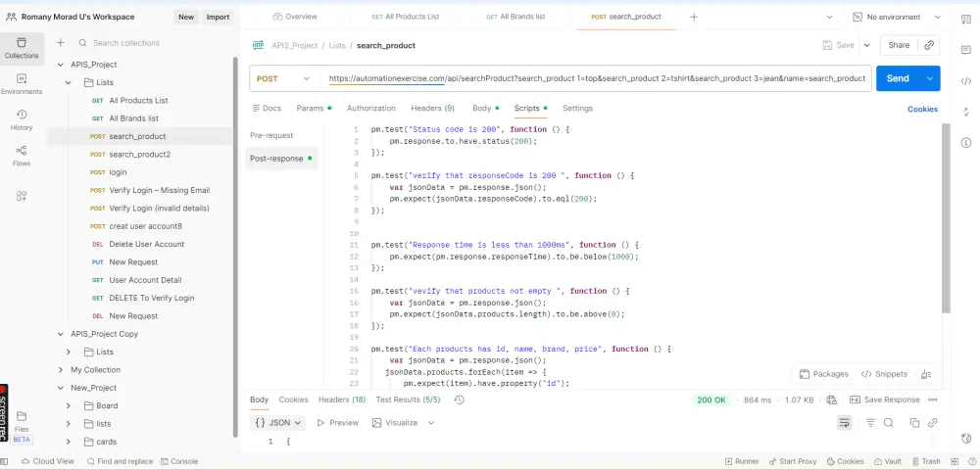Viewport: 980px width, 470px height.
Task: Open the code snippet pane icon
Action: tap(965, 81)
